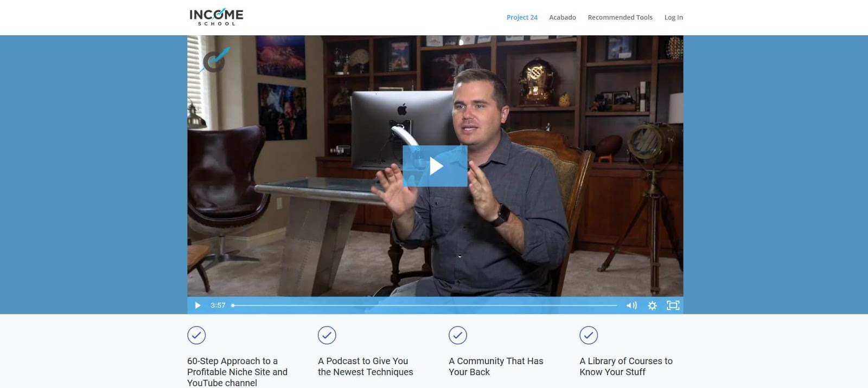Open the Acabado menu item

tap(563, 17)
